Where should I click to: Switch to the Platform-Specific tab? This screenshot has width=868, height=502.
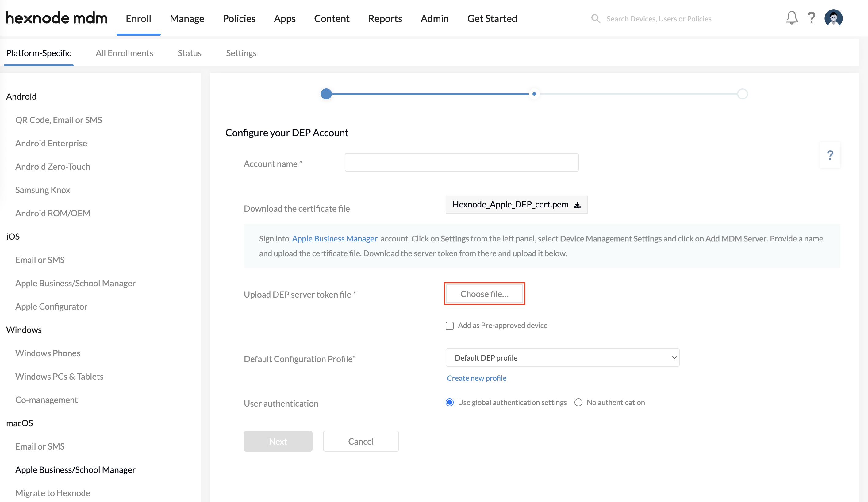pos(39,53)
